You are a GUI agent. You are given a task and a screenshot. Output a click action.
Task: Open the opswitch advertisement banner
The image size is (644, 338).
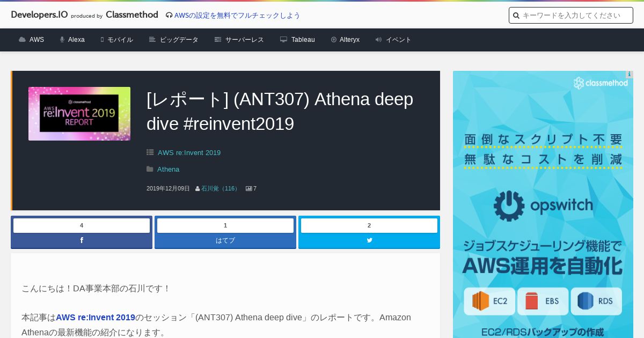coord(543,204)
